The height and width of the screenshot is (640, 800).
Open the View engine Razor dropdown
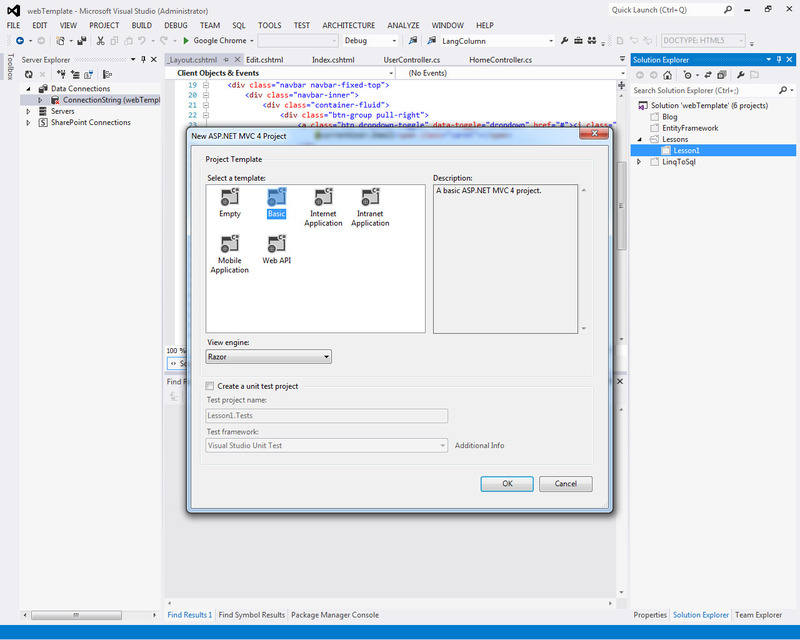pyautogui.click(x=268, y=357)
